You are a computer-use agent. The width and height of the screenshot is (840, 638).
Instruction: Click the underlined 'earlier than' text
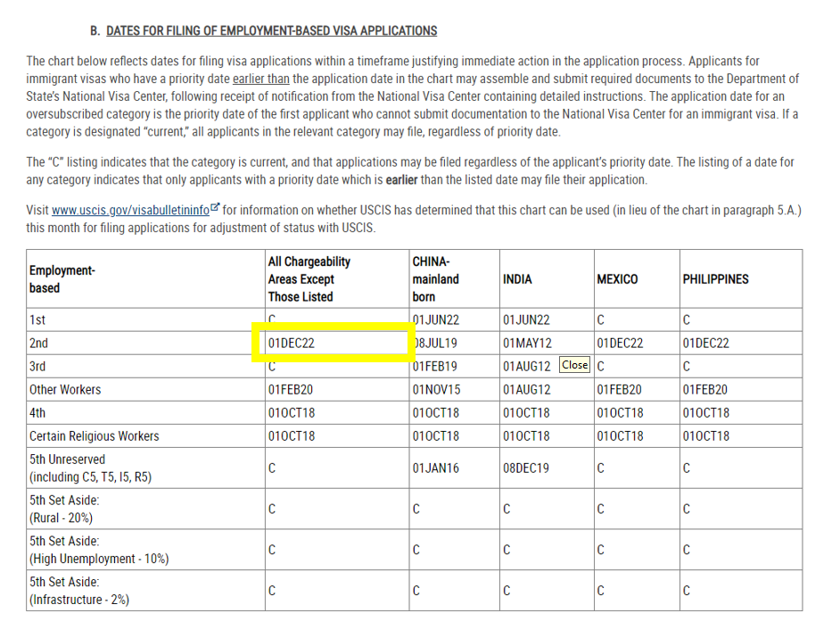coord(261,79)
